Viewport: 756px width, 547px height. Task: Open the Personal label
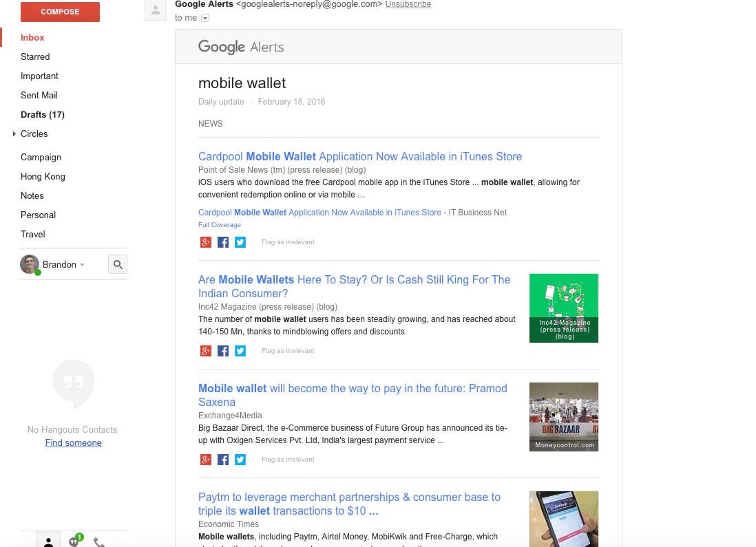[x=38, y=215]
